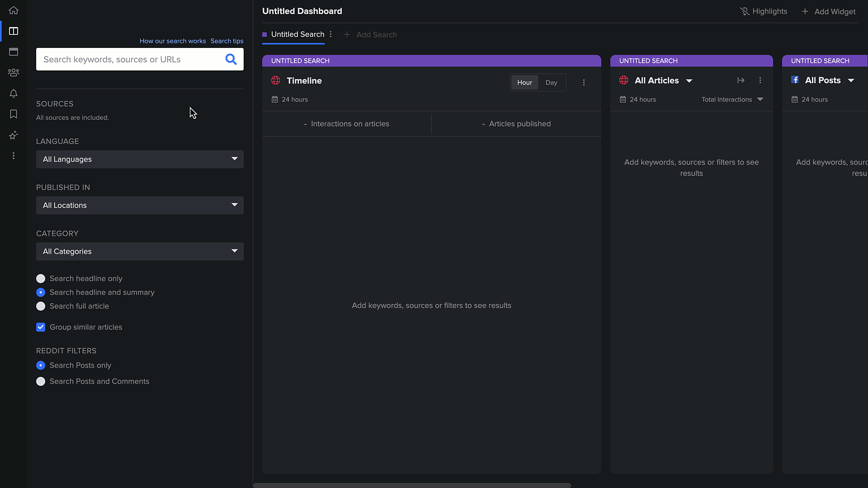This screenshot has height=488, width=868.
Task: Click the purple color square on Untitled Search tab
Action: [x=264, y=34]
